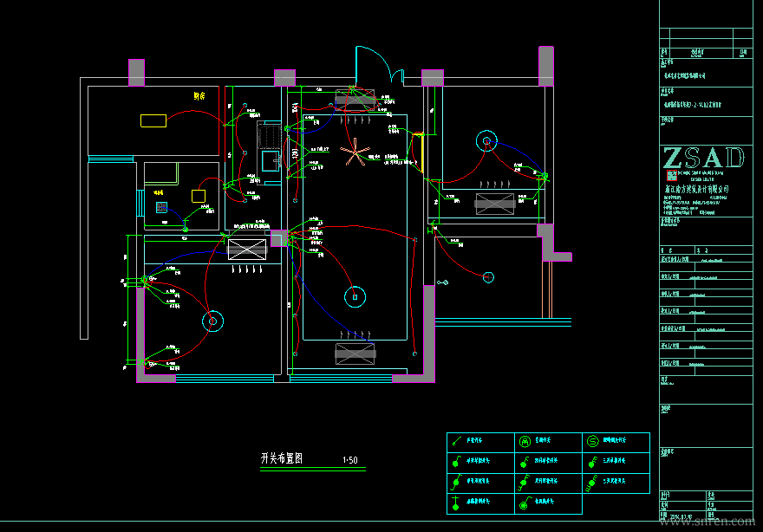Click the 1:50 scale label
The width and height of the screenshot is (763, 532).
350,460
